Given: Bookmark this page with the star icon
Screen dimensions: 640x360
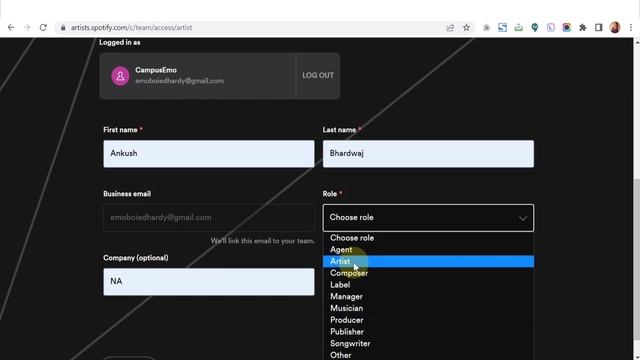Looking at the screenshot, I should [466, 28].
